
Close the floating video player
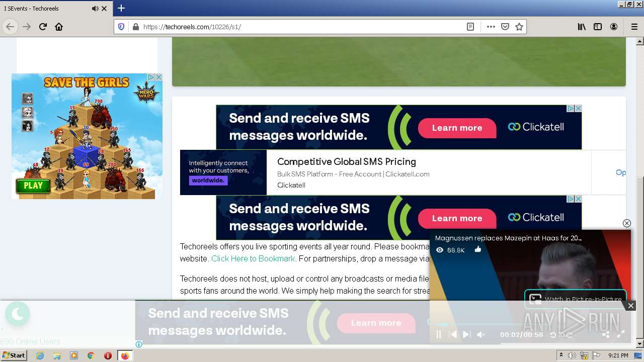pyautogui.click(x=626, y=223)
